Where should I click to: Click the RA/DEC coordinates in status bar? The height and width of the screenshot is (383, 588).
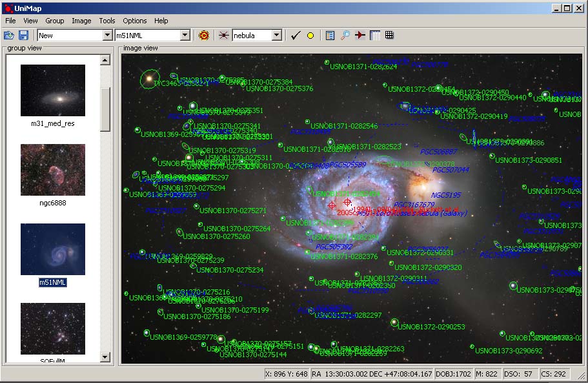tap(372, 374)
